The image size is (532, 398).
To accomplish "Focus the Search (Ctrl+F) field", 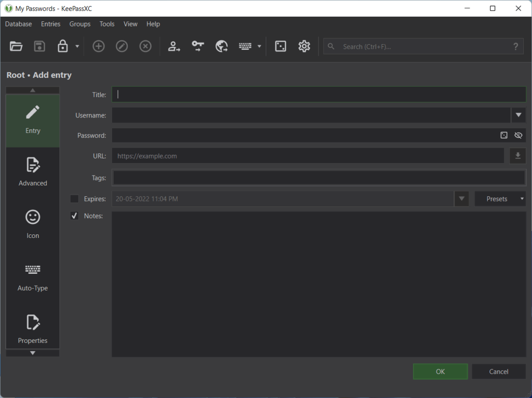I will coord(424,46).
